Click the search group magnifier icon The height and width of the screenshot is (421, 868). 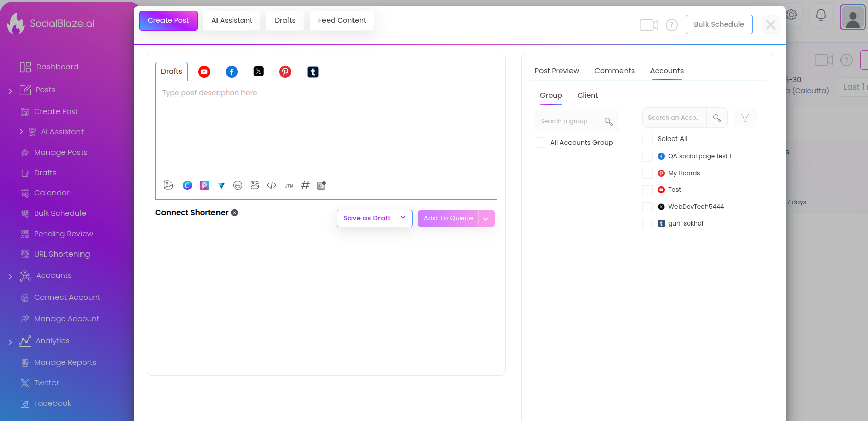point(608,121)
